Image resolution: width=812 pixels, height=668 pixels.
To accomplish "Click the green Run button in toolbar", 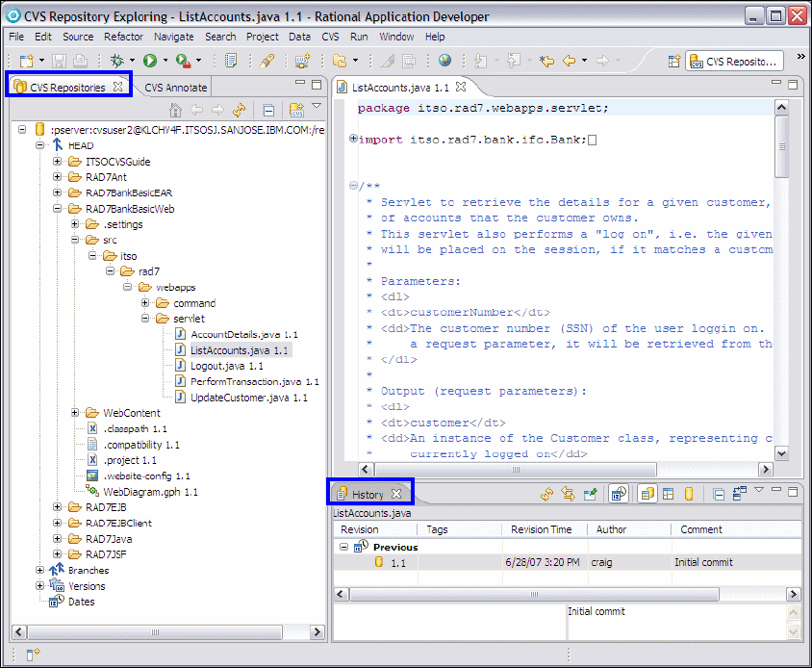I will 150,61.
